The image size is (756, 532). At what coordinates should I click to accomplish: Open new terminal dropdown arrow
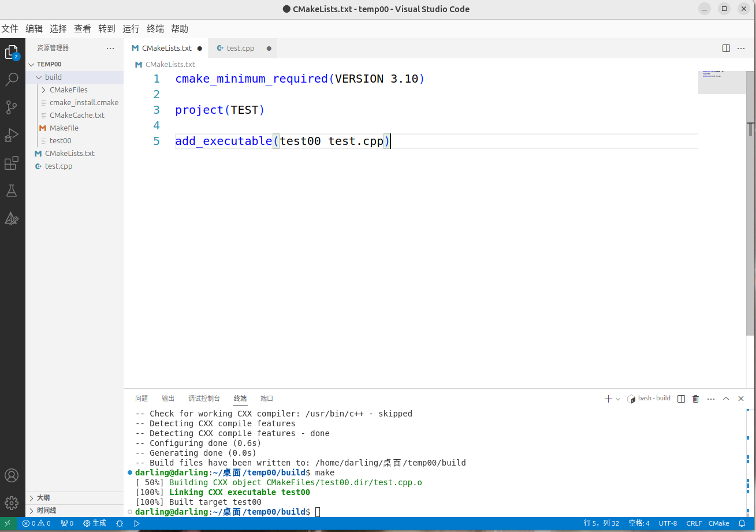point(618,399)
